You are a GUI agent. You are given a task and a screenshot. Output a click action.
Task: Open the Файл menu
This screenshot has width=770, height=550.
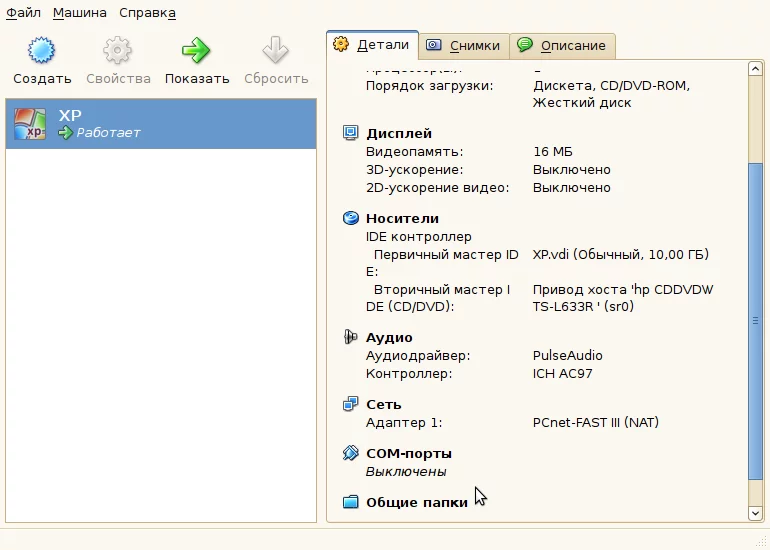pos(23,13)
